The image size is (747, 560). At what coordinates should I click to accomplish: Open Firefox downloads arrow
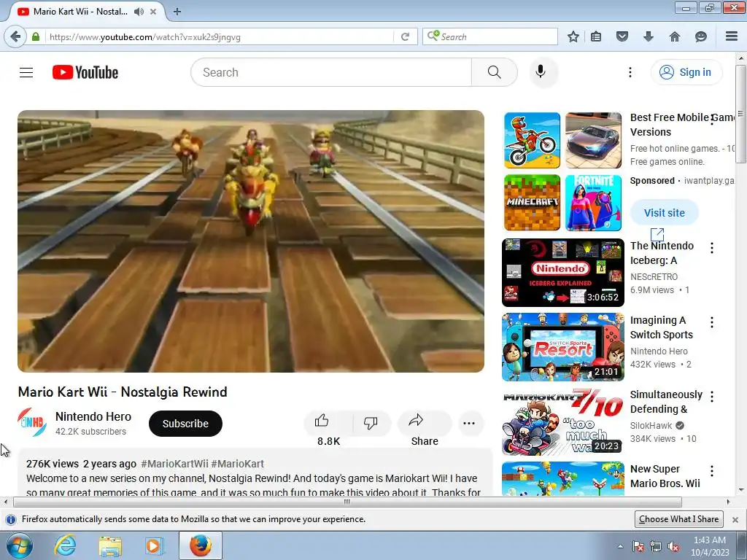(649, 36)
